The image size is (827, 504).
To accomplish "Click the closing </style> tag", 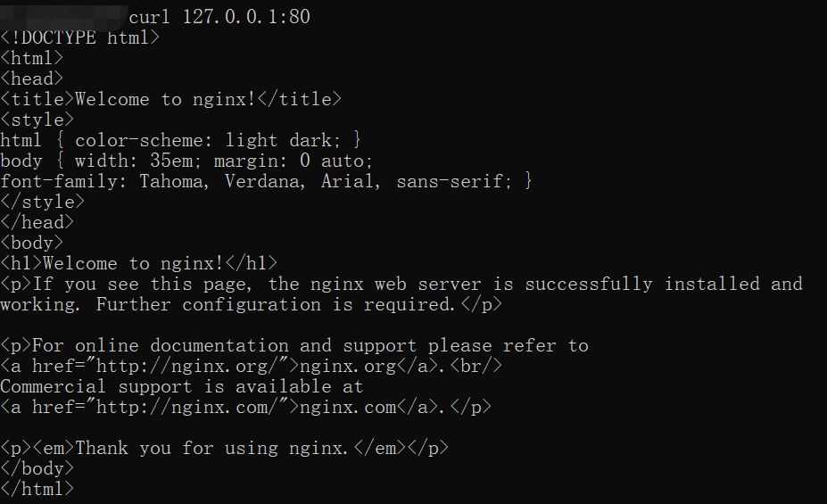I will click(42, 202).
